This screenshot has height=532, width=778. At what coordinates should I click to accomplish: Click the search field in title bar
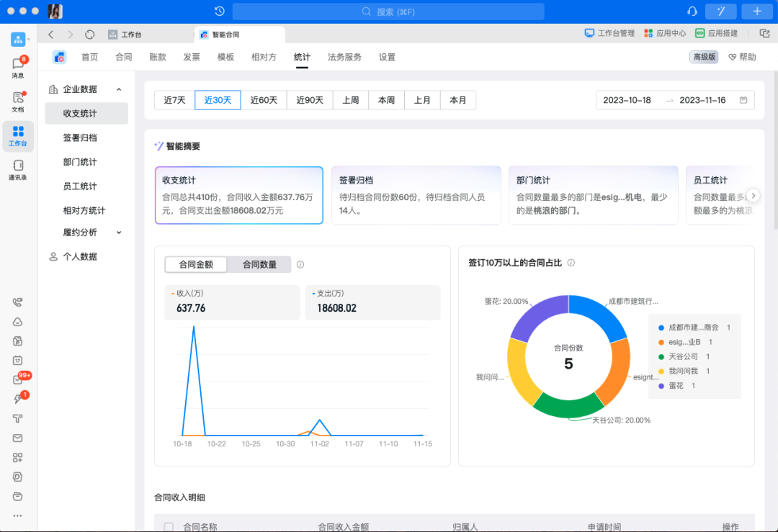coord(388,12)
